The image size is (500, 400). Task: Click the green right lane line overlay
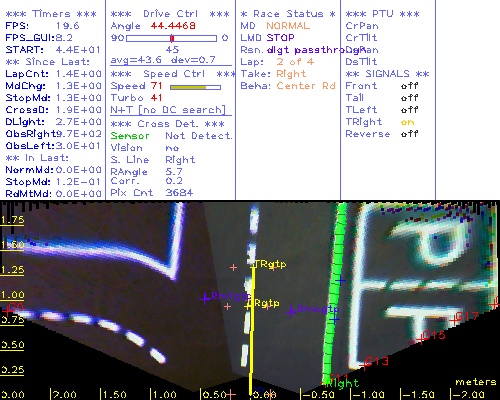(334, 293)
